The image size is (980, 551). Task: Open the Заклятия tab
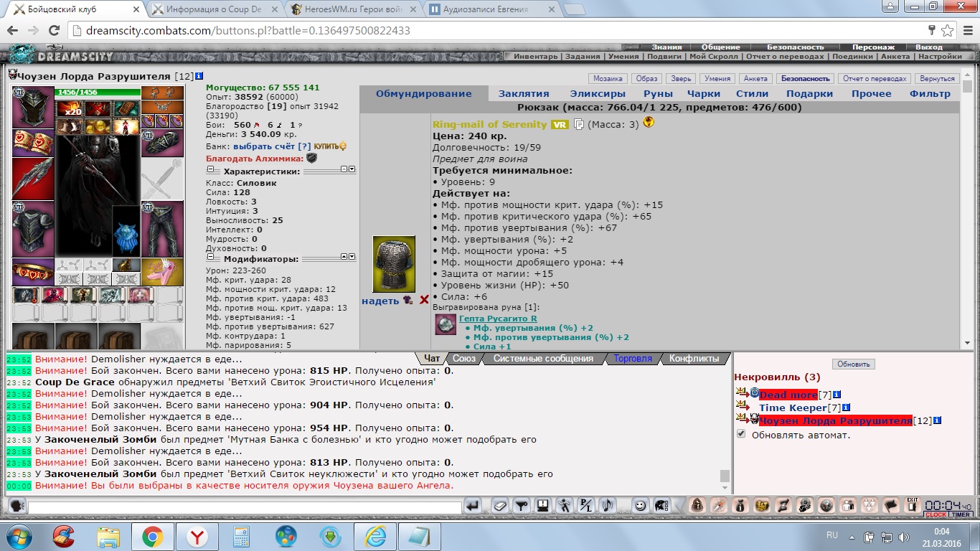pyautogui.click(x=524, y=93)
